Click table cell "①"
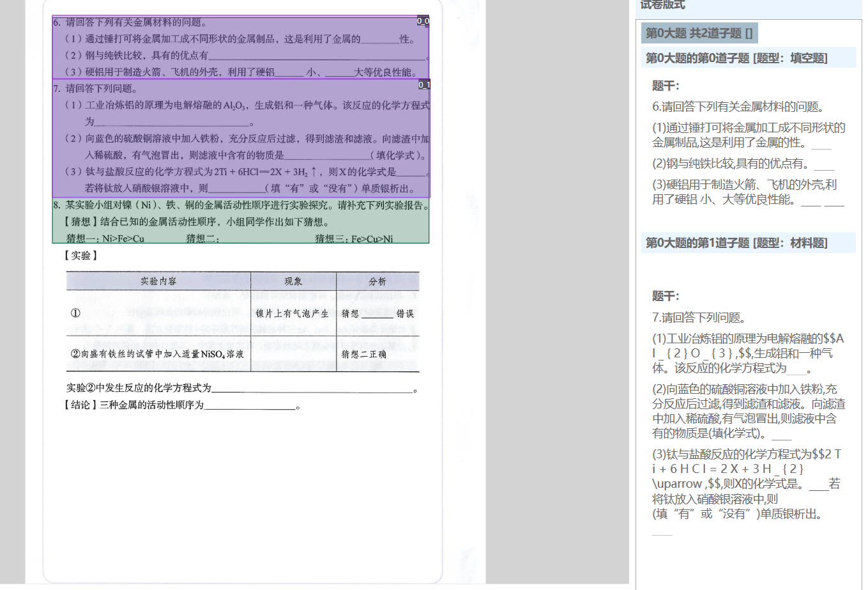 coord(75,313)
